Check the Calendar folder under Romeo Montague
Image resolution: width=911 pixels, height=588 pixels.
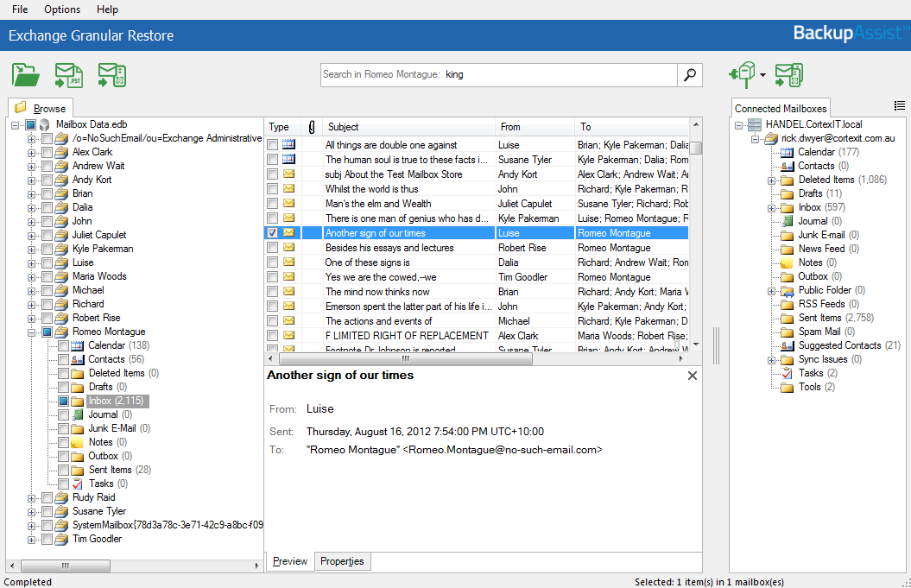tap(64, 345)
